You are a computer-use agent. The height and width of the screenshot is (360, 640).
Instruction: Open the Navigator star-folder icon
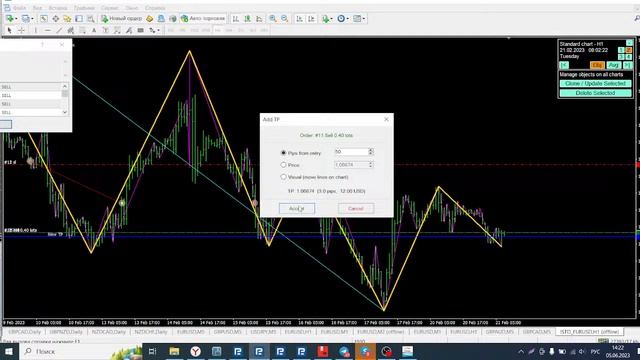(67, 18)
